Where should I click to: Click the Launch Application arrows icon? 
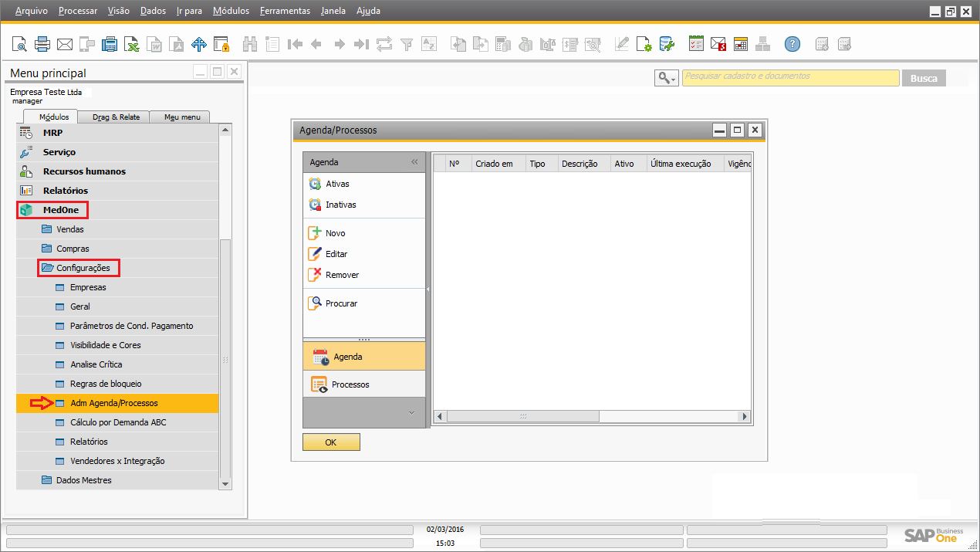(199, 44)
